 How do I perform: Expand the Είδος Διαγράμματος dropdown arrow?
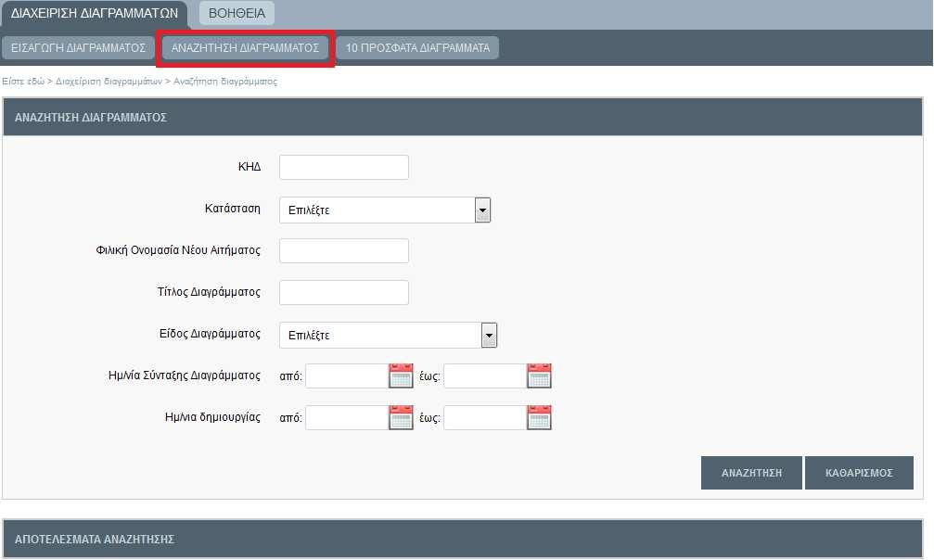(489, 336)
